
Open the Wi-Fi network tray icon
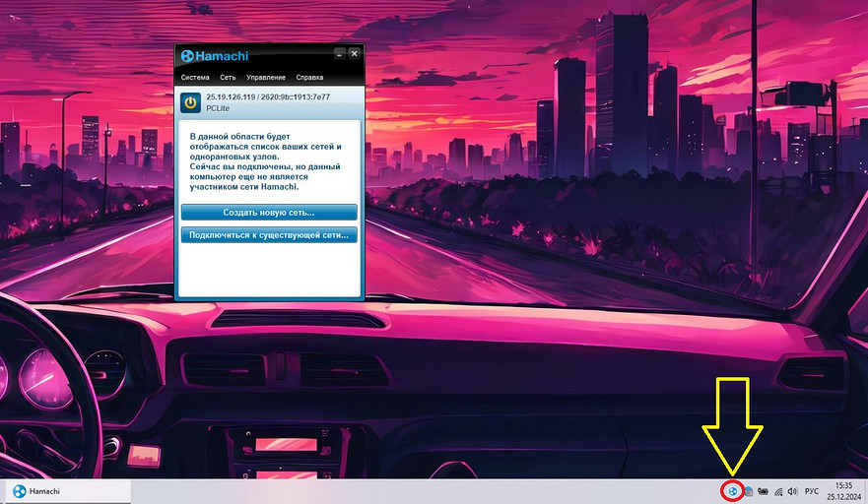[x=777, y=490]
